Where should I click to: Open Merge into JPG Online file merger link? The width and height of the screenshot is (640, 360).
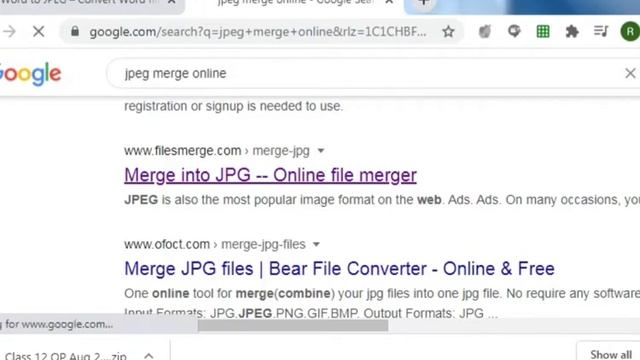coord(270,176)
